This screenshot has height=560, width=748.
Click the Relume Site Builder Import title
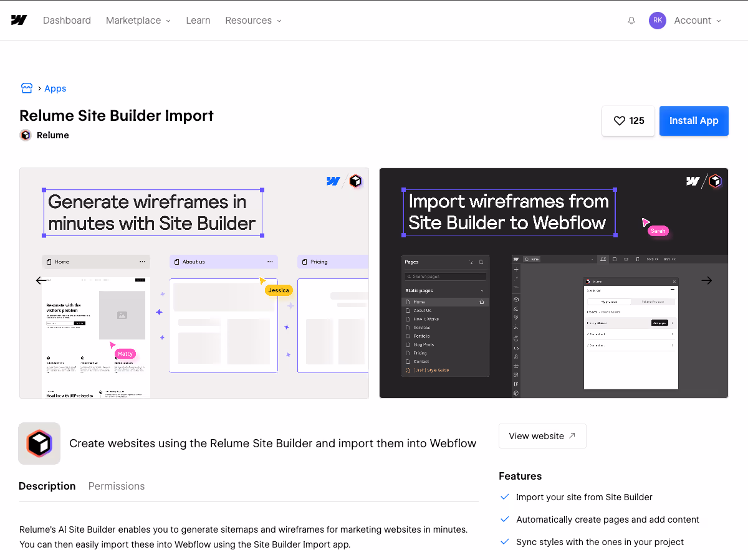pyautogui.click(x=117, y=116)
